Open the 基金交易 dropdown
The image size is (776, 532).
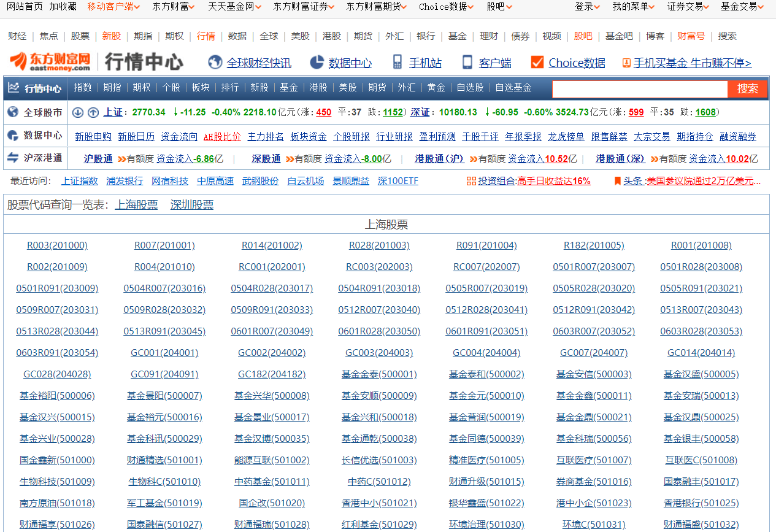click(743, 7)
